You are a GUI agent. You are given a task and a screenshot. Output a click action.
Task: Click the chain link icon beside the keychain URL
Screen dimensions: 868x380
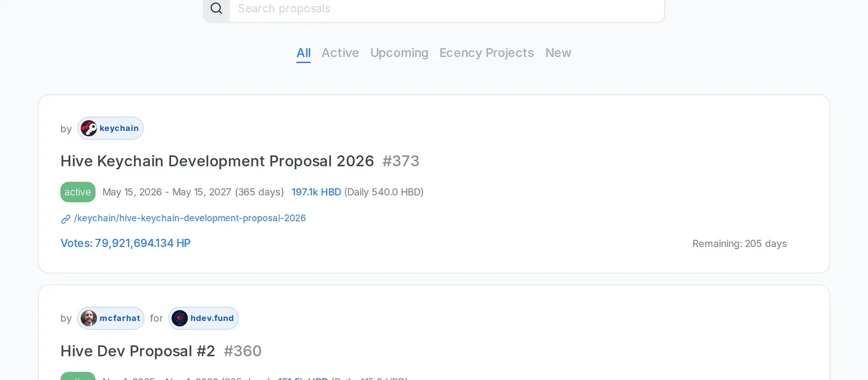[x=66, y=219]
